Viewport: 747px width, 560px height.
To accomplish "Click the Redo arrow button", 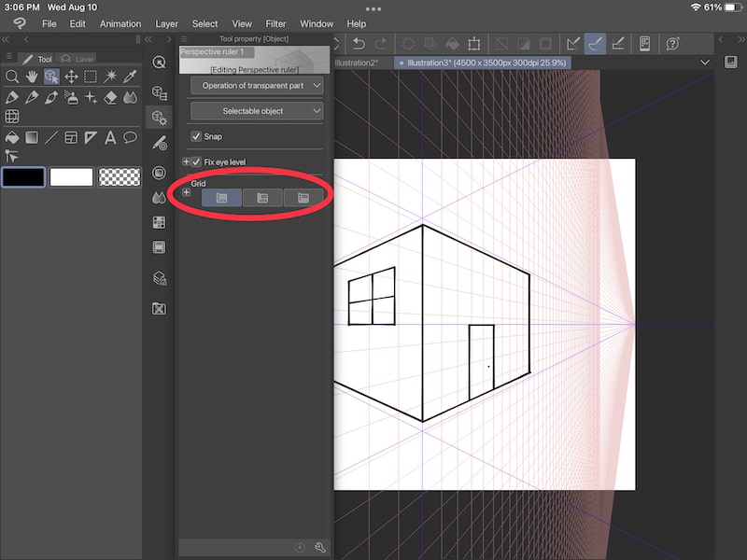I will [x=383, y=43].
